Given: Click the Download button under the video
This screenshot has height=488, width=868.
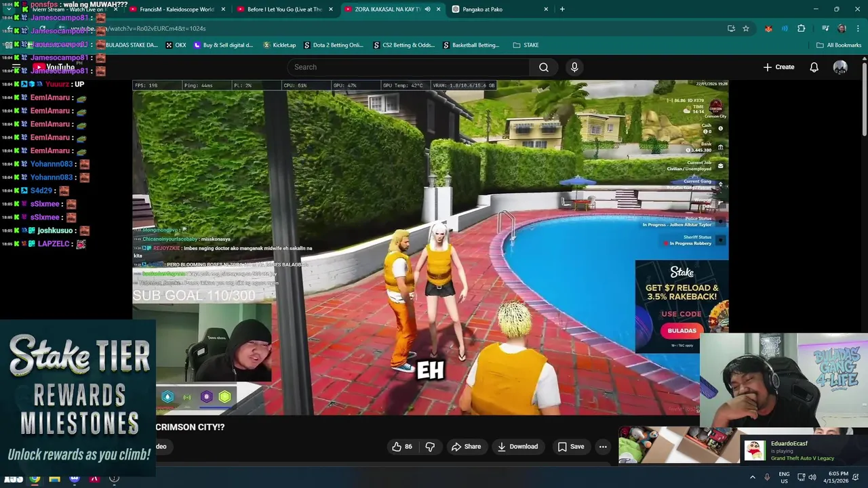Looking at the screenshot, I should pyautogui.click(x=517, y=447).
